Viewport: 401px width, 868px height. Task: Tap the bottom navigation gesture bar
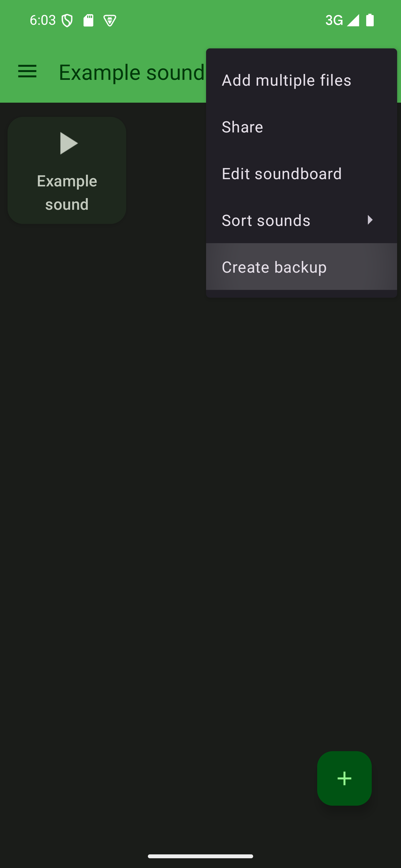(200, 856)
